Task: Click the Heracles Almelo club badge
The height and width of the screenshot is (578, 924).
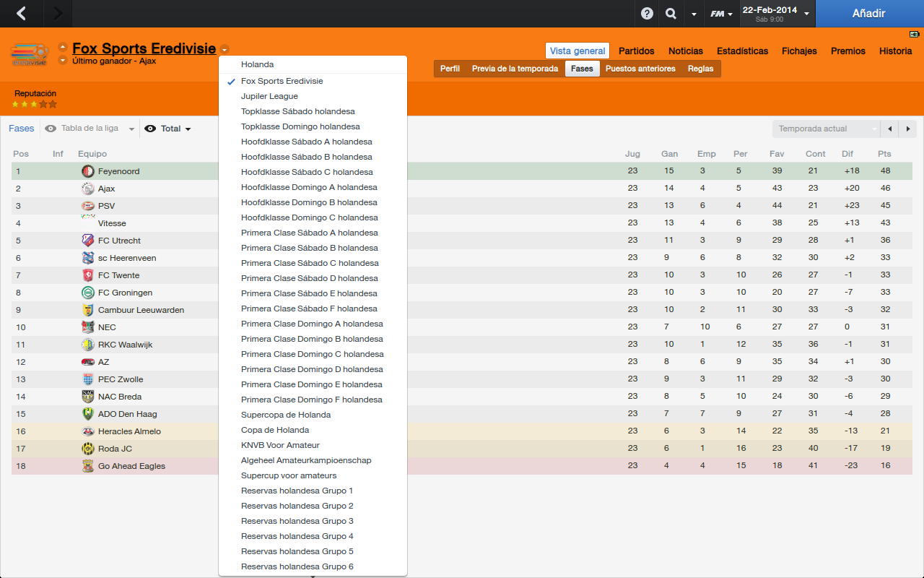Action: pos(88,431)
